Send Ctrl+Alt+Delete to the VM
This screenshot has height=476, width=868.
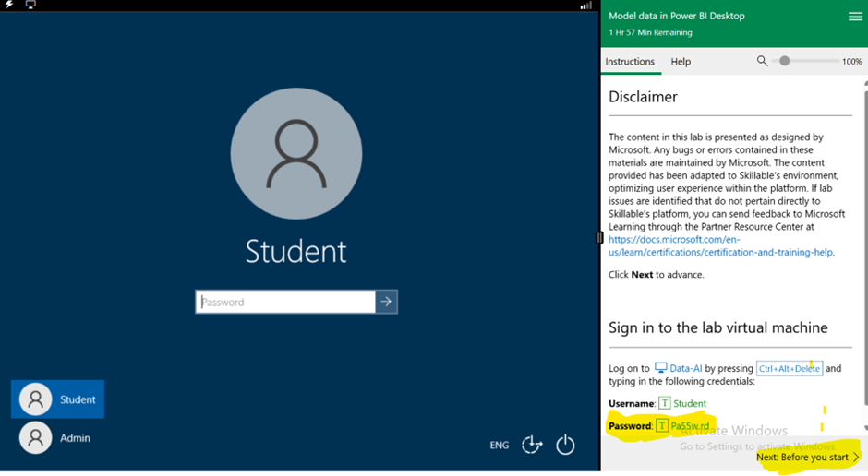(x=790, y=368)
